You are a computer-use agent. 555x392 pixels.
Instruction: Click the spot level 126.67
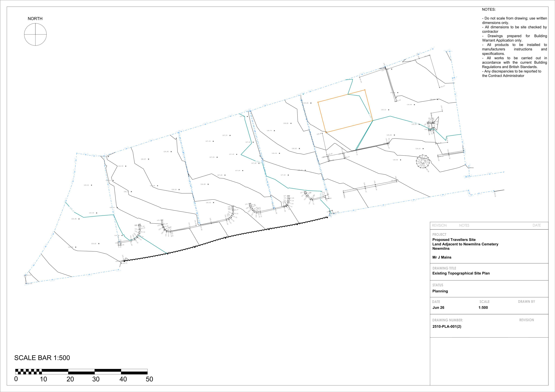(x=143, y=159)
